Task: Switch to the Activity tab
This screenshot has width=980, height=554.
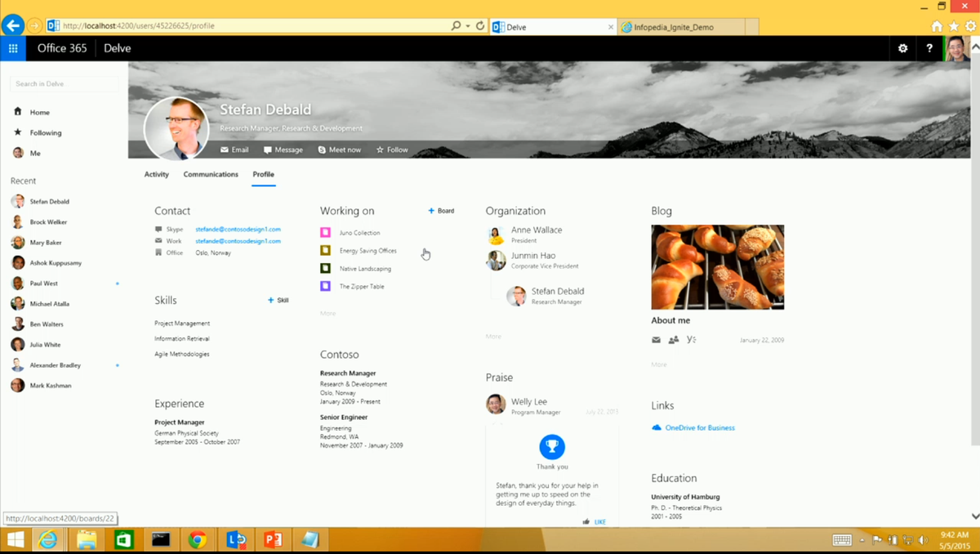Action: (x=157, y=174)
